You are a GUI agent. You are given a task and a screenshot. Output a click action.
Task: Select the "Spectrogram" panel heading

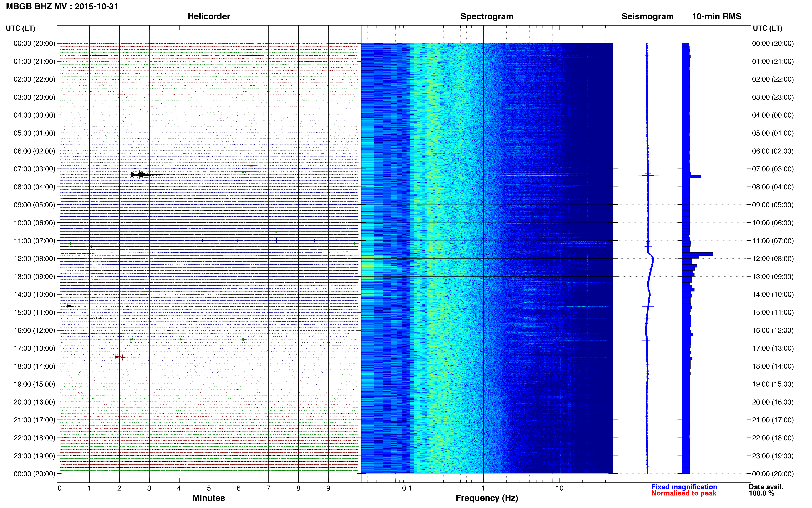(487, 16)
